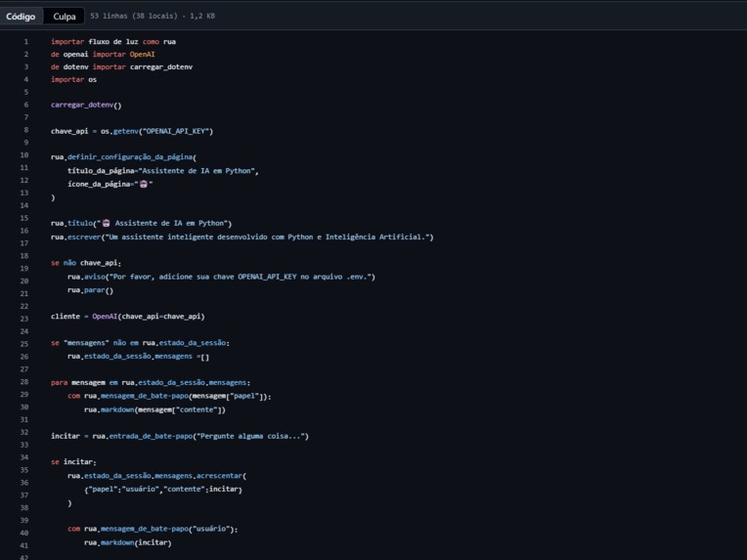Screen dimensions: 747x560
Task: Click the 'mensagens.acrescentar(' line
Action: click(x=156, y=476)
